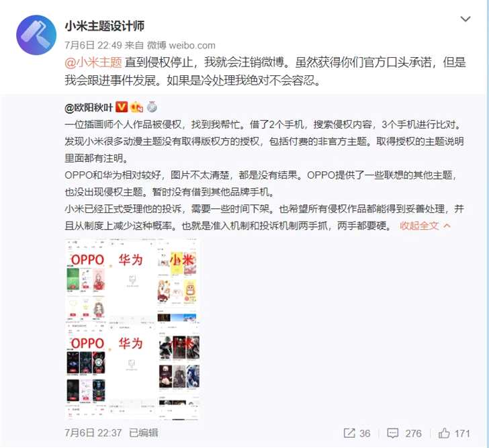The image size is (489, 448).
Task: Like the post with thumbs-up icon
Action: 444,433
